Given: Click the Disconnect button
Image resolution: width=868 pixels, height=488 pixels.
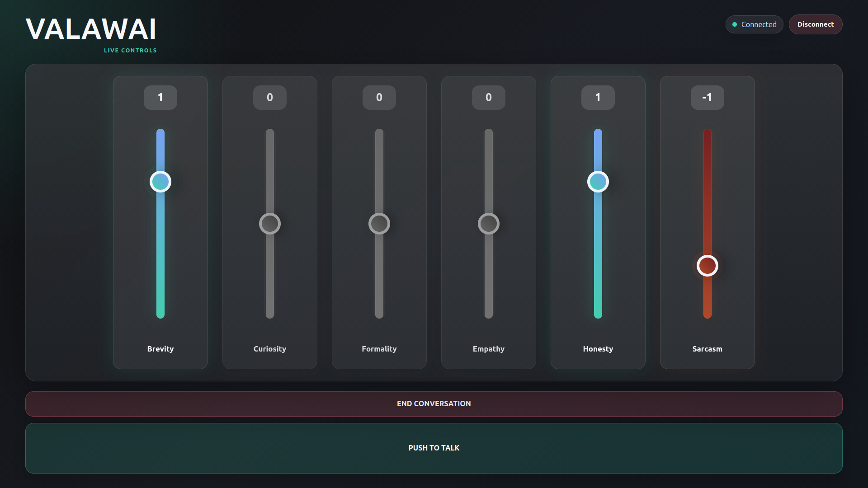Looking at the screenshot, I should (x=816, y=24).
